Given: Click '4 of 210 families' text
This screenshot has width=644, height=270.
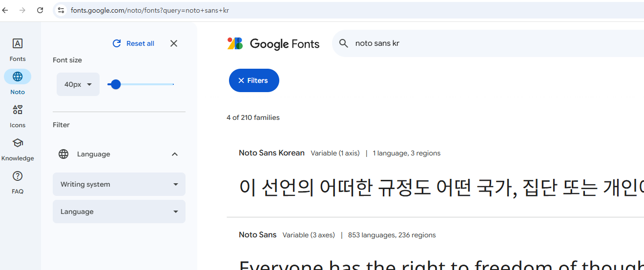Looking at the screenshot, I should 253,117.
